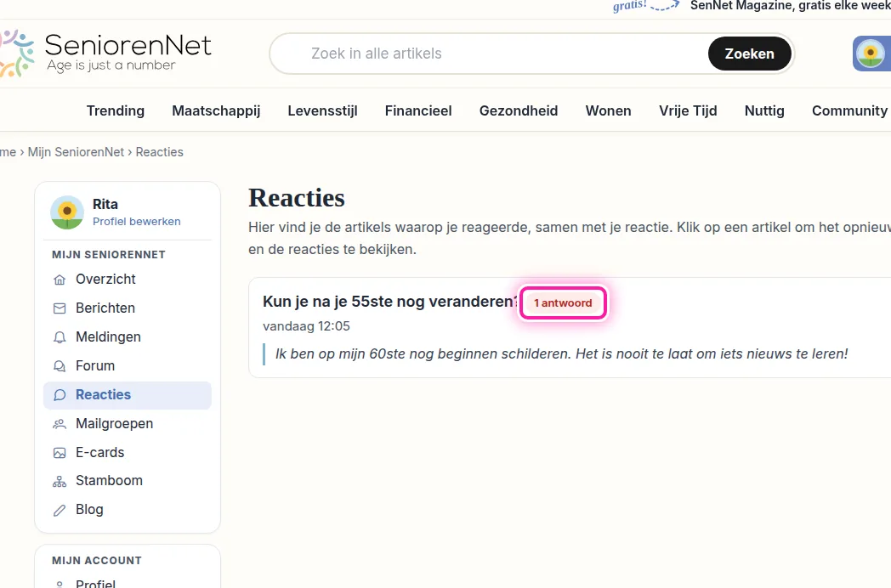The image size is (891, 588).
Task: Click the Forum chat icon
Action: coord(60,366)
